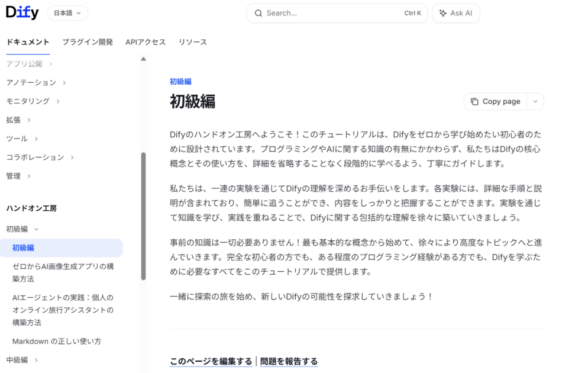Open AIエージェントの実践 travel assistant page
588x373 pixels.
(x=63, y=310)
